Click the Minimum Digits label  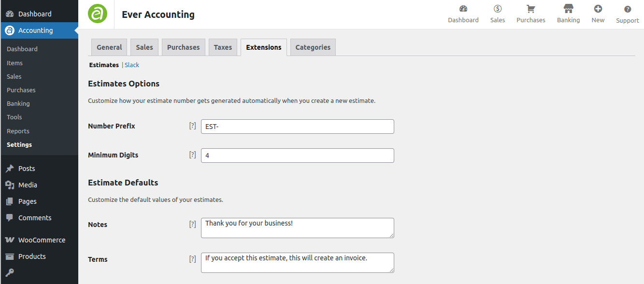coord(113,155)
